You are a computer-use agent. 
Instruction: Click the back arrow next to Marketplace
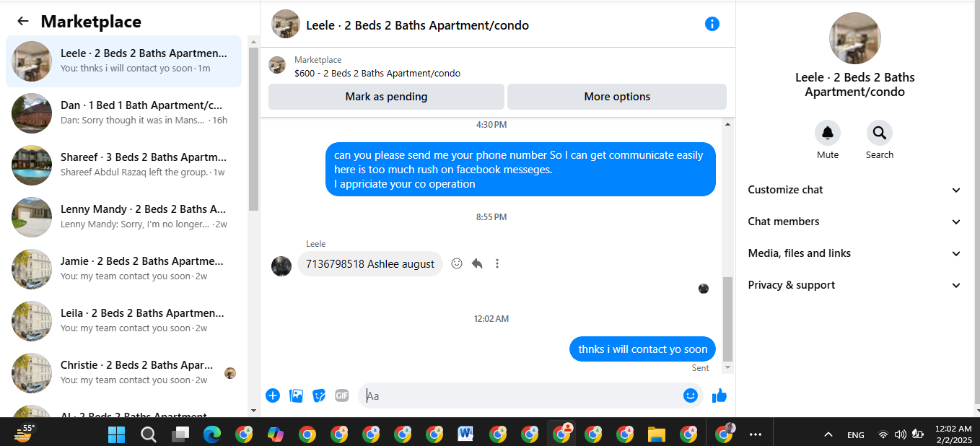pos(23,22)
